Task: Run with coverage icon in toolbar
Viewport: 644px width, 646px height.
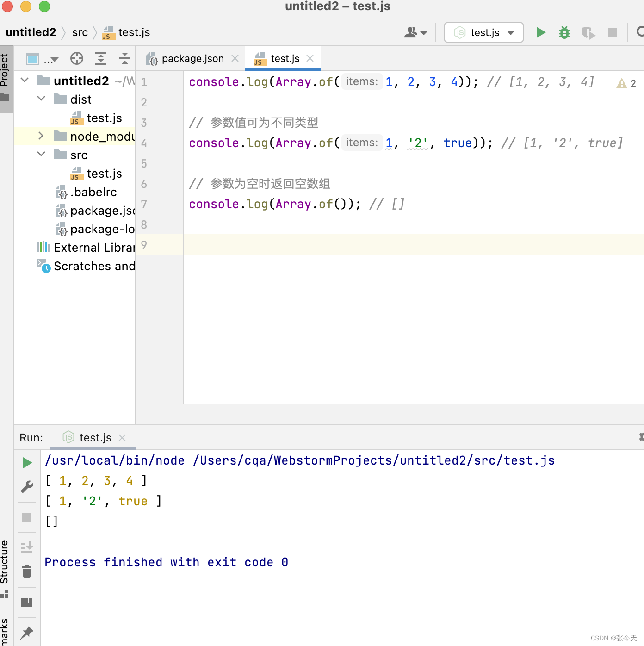Action: coord(588,32)
